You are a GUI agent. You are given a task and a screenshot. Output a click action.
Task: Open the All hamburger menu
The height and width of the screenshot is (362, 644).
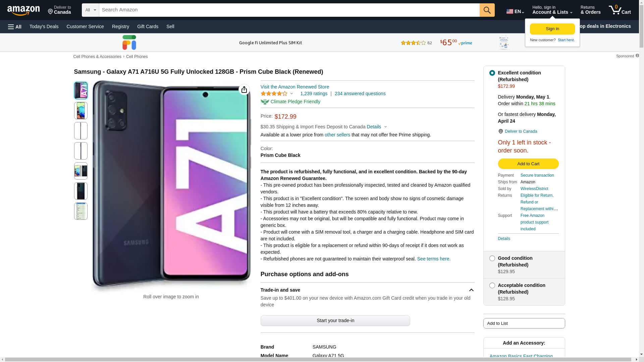pyautogui.click(x=15, y=26)
